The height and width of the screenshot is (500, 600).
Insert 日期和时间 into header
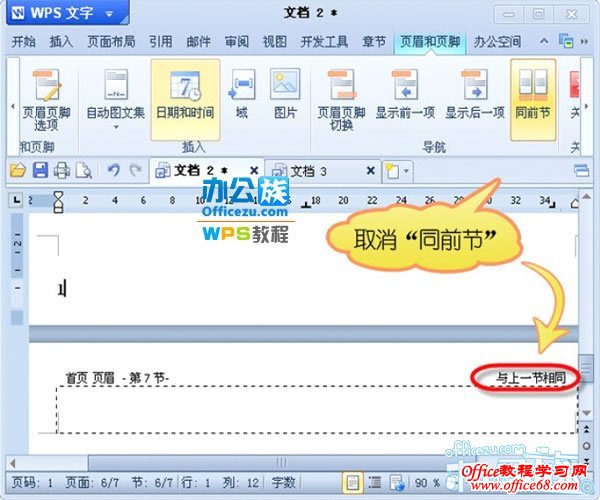[x=185, y=99]
